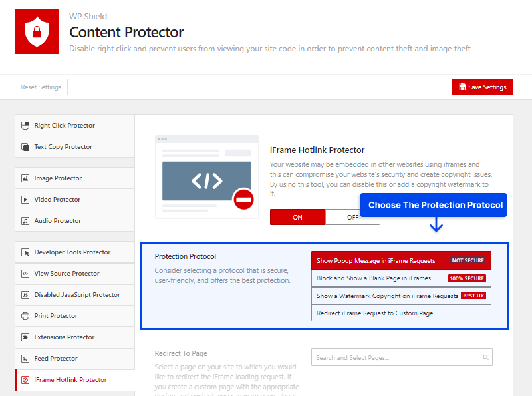Screen dimensions: 532x396
Task: Open the Extensions Protector tab
Action: pos(74,337)
